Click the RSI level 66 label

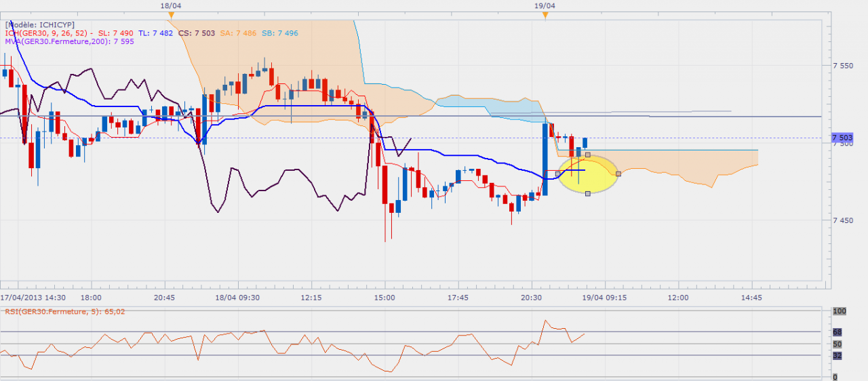point(837,332)
